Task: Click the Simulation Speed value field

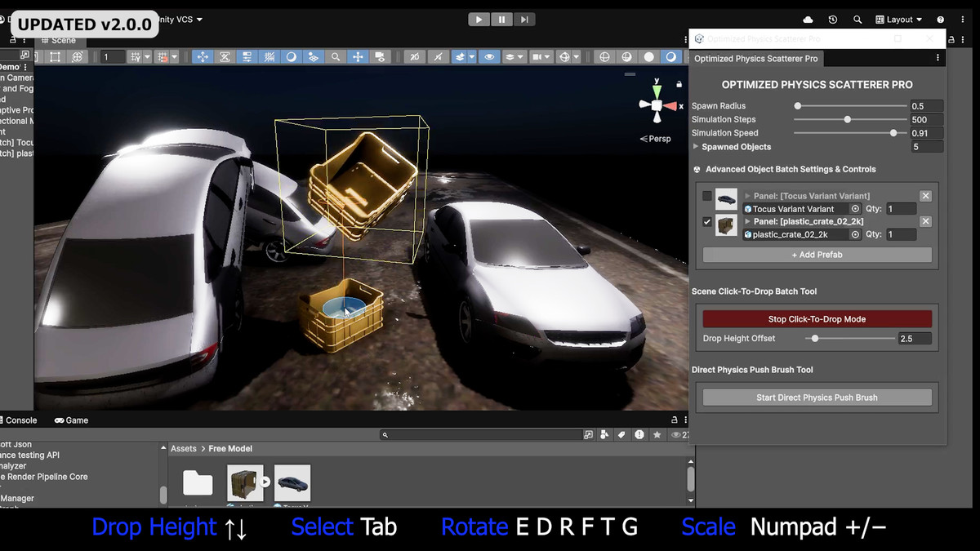Action: tap(927, 133)
